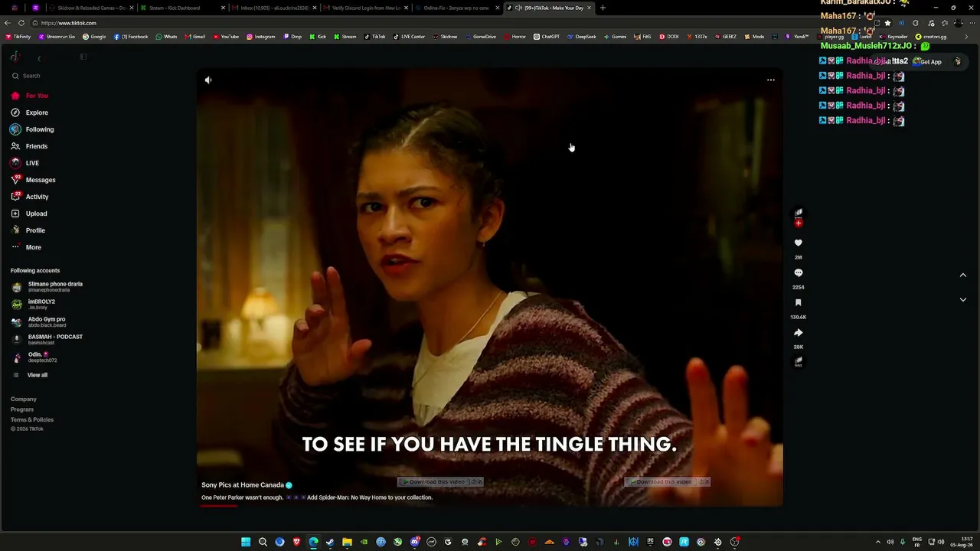Screen dimensions: 980x551
Task: Like the video with the heart icon
Action: (799, 243)
